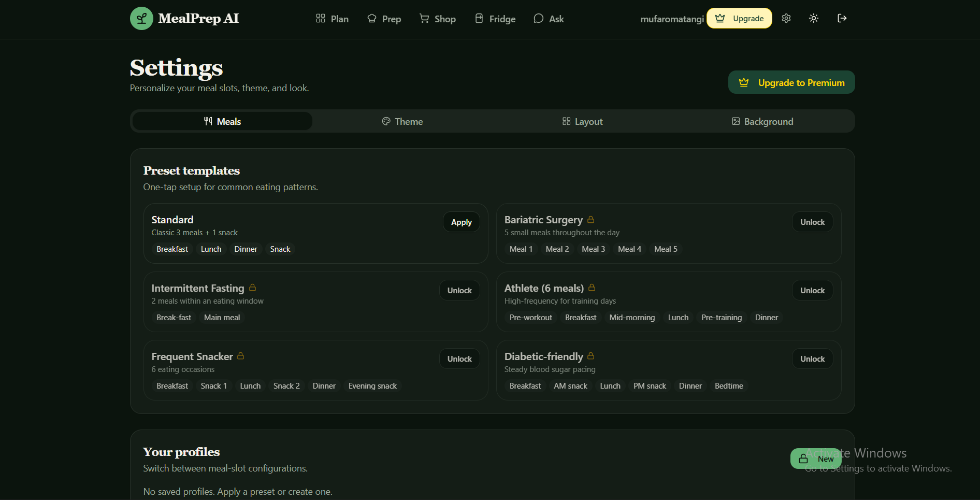Image resolution: width=980 pixels, height=500 pixels.
Task: Click the Meal 5 chip
Action: (666, 249)
